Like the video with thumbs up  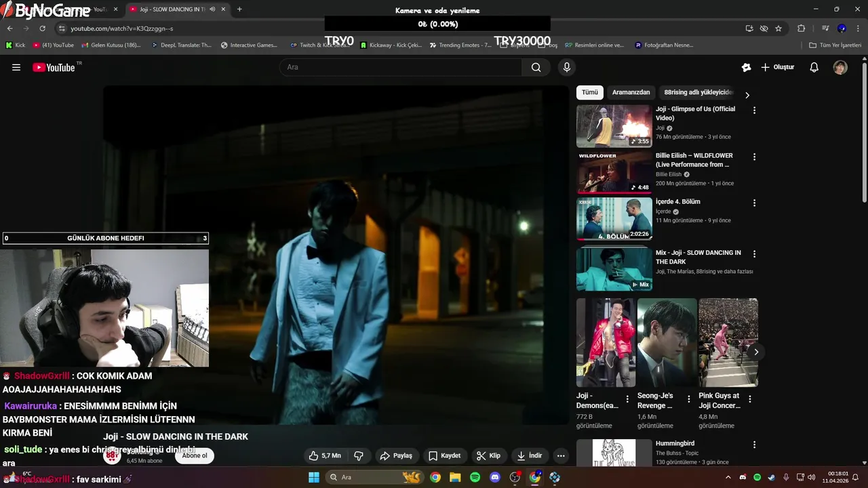325,455
